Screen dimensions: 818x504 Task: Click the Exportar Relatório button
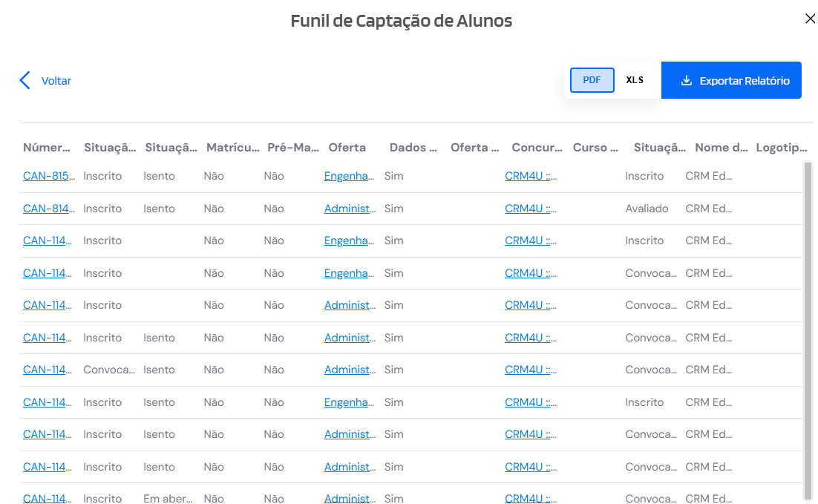731,80
